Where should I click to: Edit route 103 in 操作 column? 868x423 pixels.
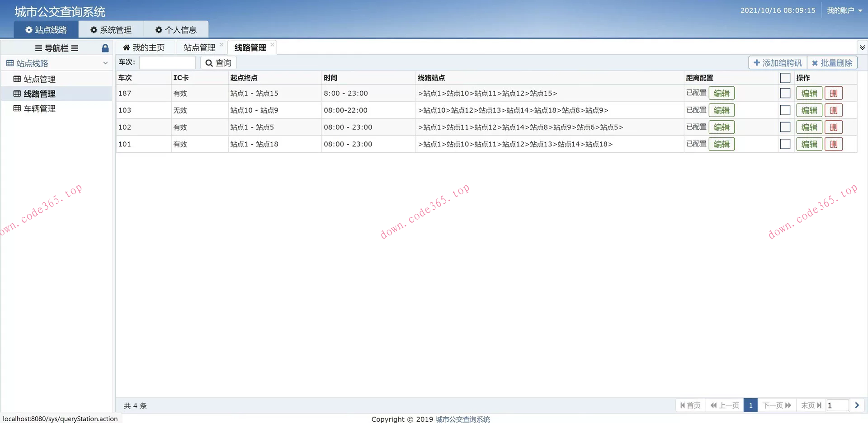[x=809, y=110]
